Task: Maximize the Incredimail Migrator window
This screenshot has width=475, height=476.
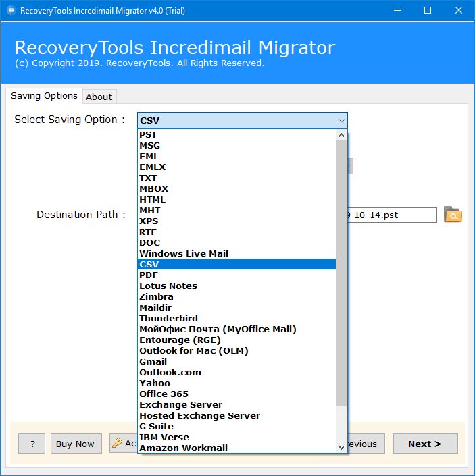Action: (x=428, y=11)
